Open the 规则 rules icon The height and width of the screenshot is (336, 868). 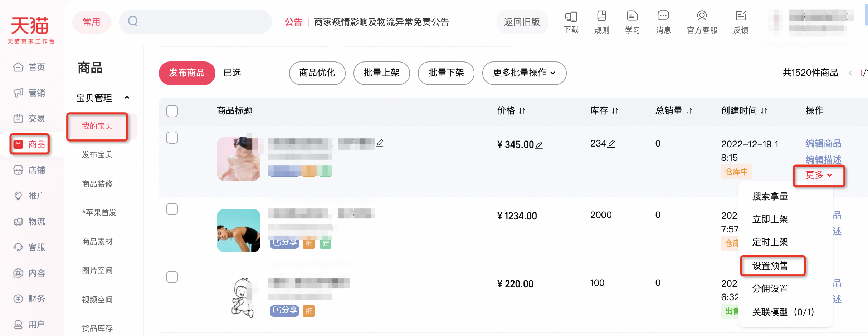tap(601, 17)
